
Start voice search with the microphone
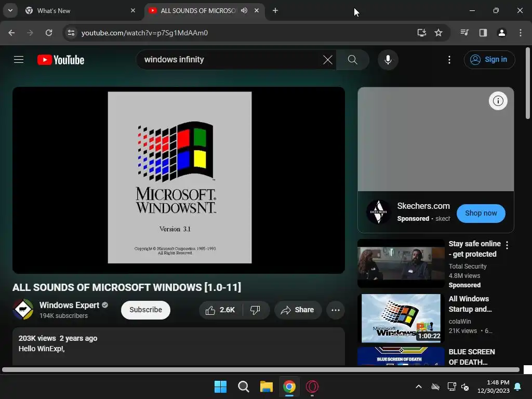tap(388, 60)
